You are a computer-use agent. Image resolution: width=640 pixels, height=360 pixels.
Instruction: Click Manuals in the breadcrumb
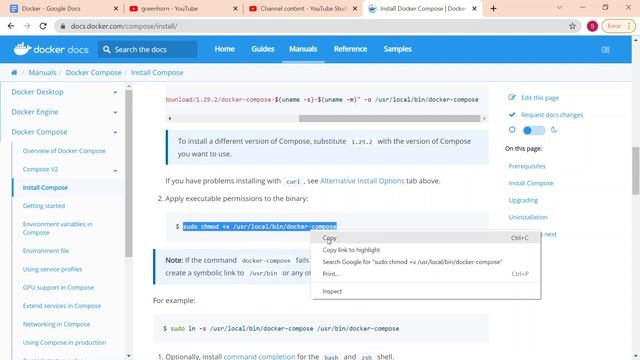pos(42,72)
